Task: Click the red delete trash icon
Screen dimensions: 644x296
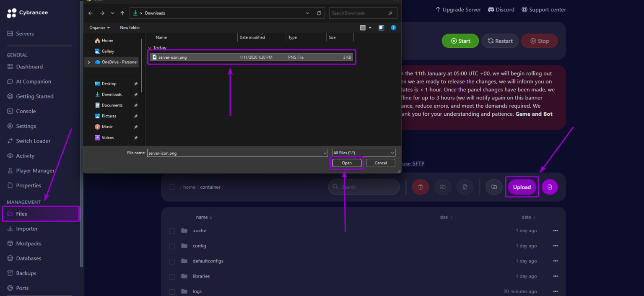Action: (421, 187)
